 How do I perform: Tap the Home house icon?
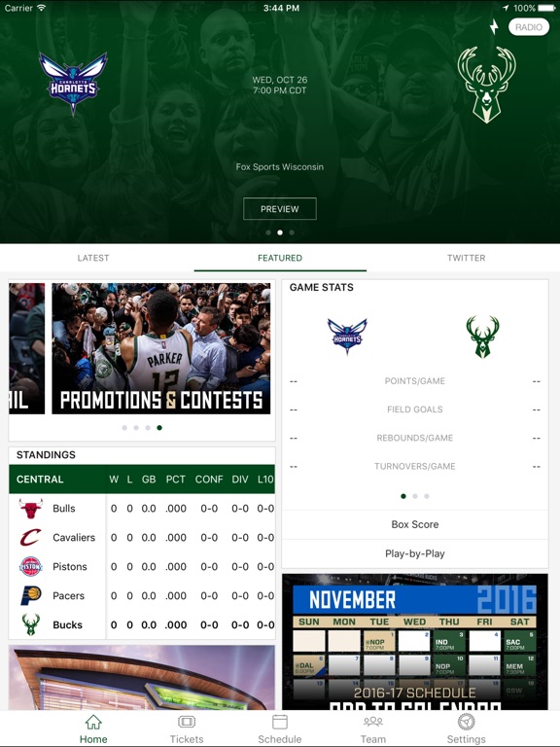pos(93,722)
